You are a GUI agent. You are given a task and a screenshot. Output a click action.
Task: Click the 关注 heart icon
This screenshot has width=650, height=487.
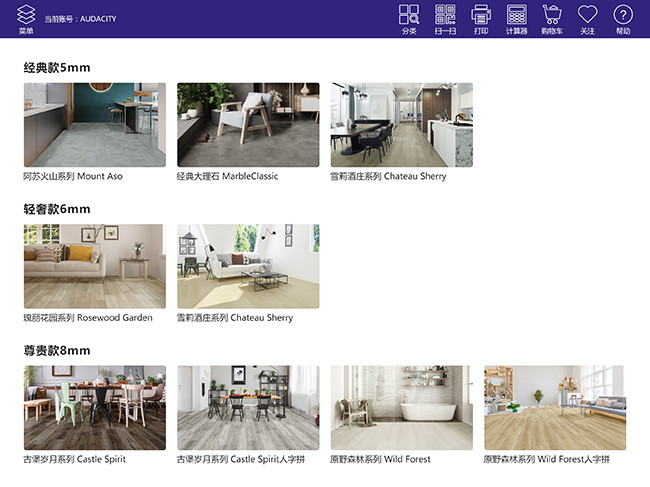(587, 16)
